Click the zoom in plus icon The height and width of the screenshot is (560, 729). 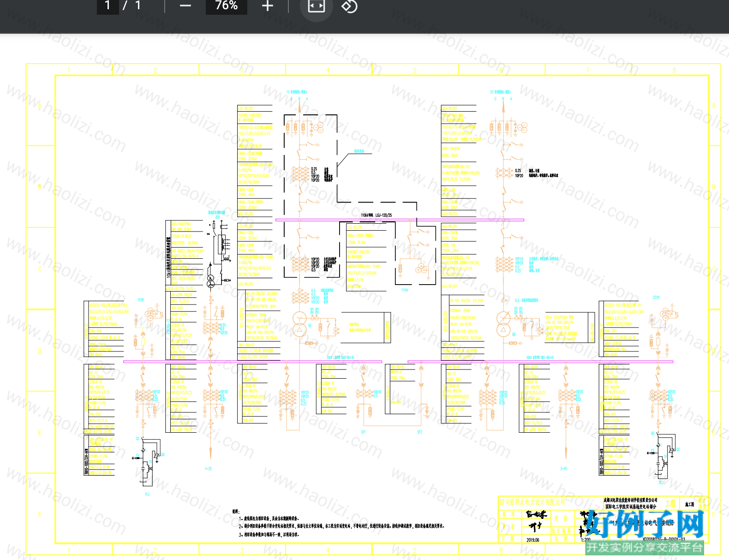pyautogui.click(x=268, y=6)
